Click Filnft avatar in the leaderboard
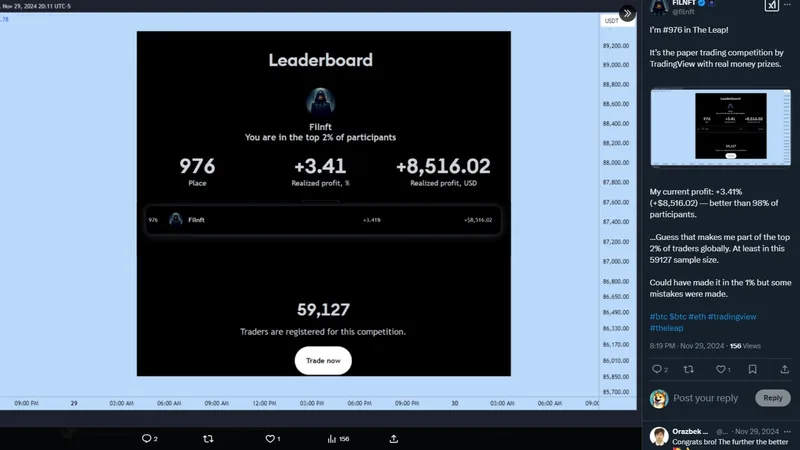This screenshot has height=450, width=800. click(x=320, y=102)
